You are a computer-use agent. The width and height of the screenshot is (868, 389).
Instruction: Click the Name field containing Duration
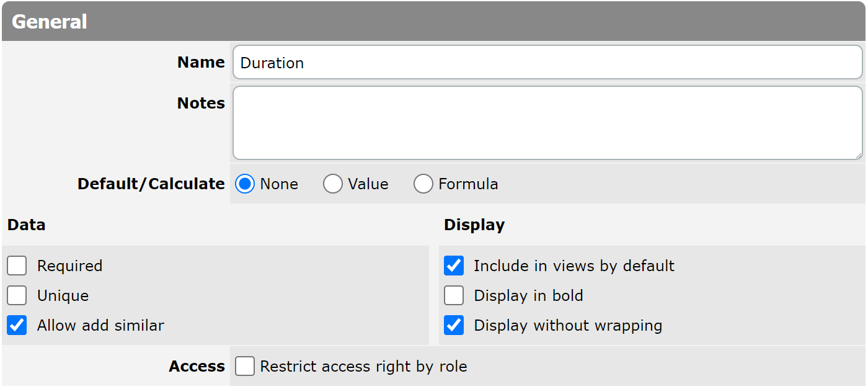pos(547,62)
